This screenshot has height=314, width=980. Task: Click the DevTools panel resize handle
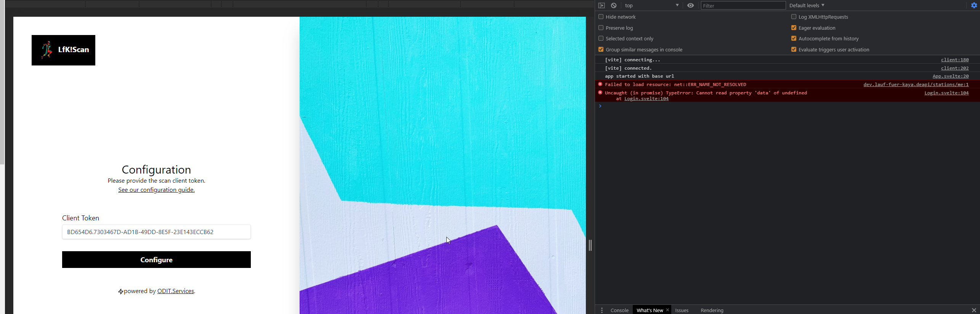[590, 245]
